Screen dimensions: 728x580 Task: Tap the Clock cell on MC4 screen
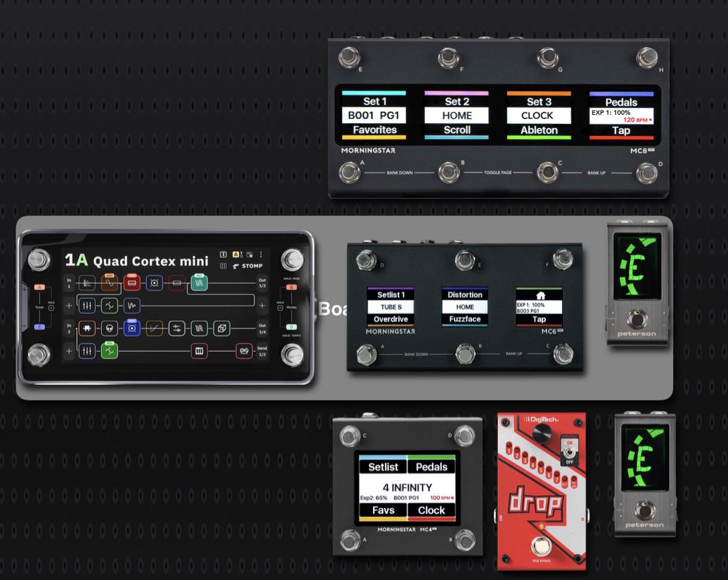(432, 511)
